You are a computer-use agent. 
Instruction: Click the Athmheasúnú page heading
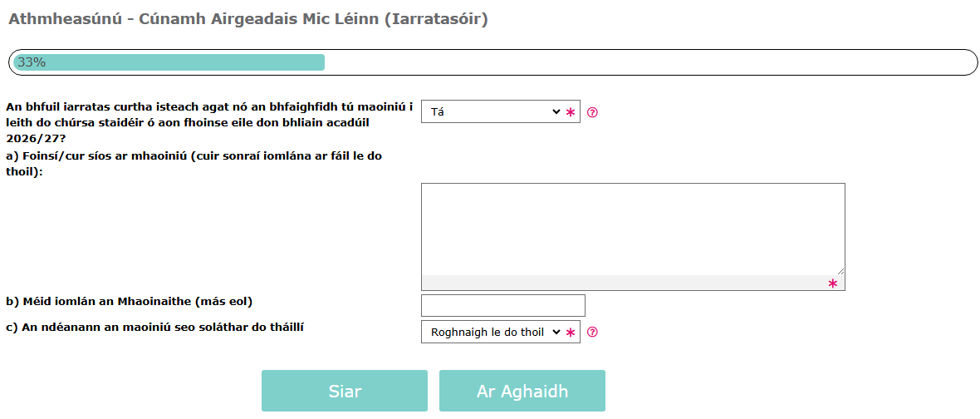[x=248, y=19]
